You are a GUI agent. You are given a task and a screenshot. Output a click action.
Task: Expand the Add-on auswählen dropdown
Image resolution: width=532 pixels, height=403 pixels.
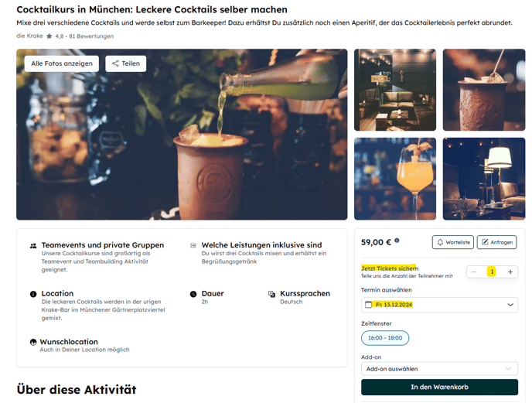(439, 369)
